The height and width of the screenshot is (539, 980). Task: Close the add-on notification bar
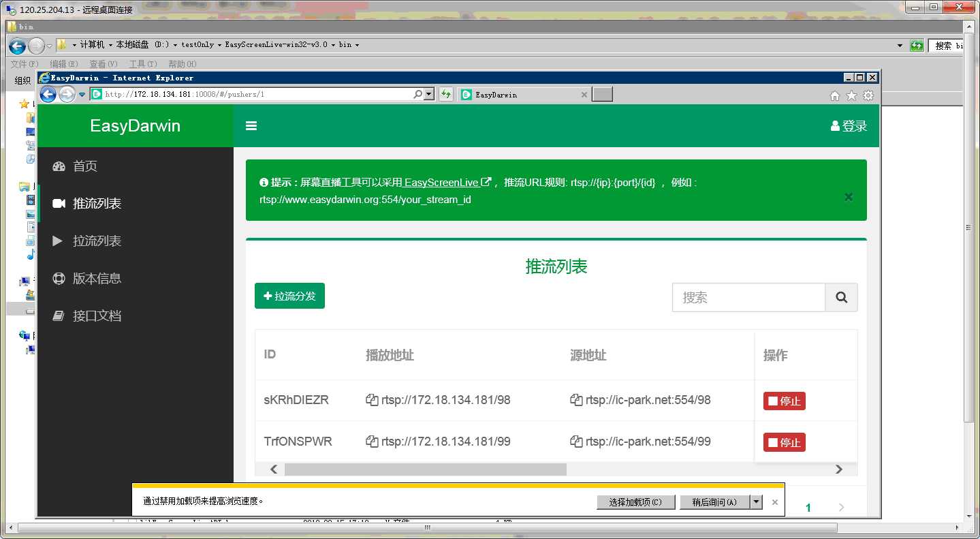click(x=775, y=502)
